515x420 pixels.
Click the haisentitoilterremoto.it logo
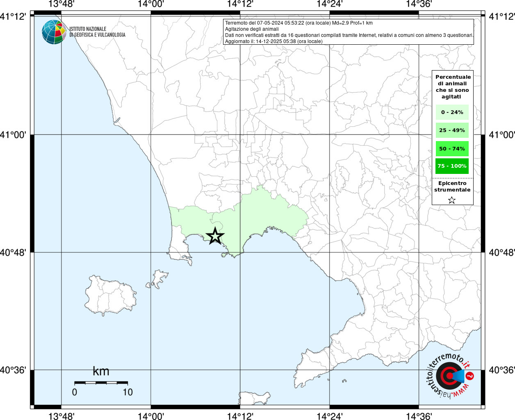pos(450,376)
